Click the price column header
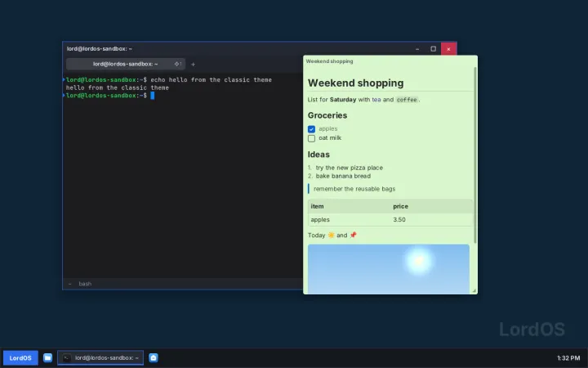This screenshot has width=588, height=368. pos(400,206)
